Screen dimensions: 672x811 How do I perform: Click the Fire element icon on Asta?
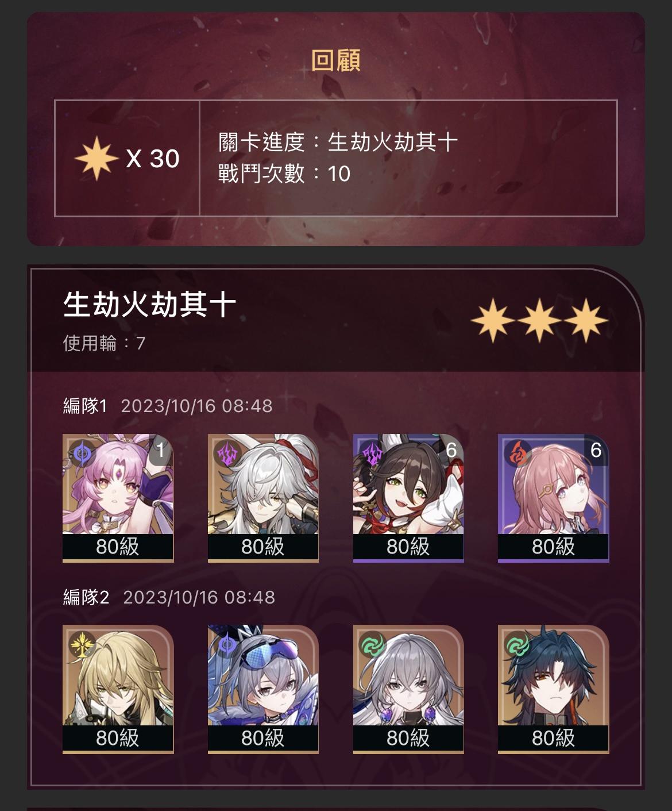point(517,454)
